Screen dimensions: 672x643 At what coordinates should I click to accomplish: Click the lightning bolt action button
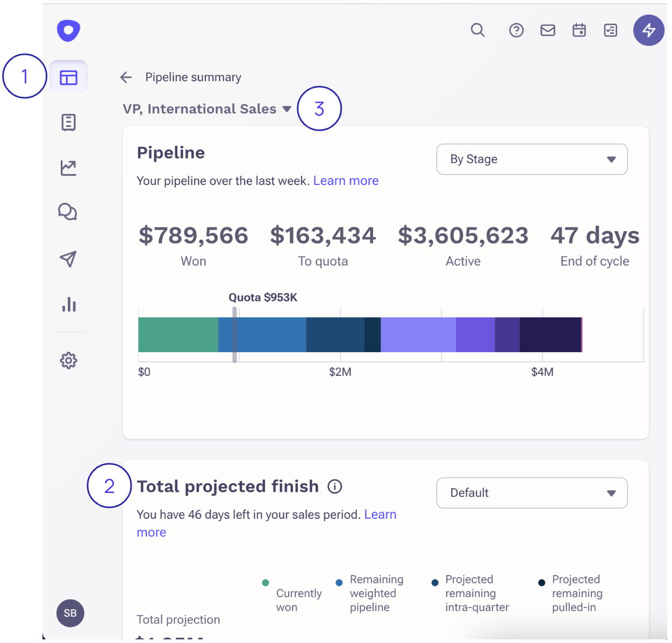648,30
